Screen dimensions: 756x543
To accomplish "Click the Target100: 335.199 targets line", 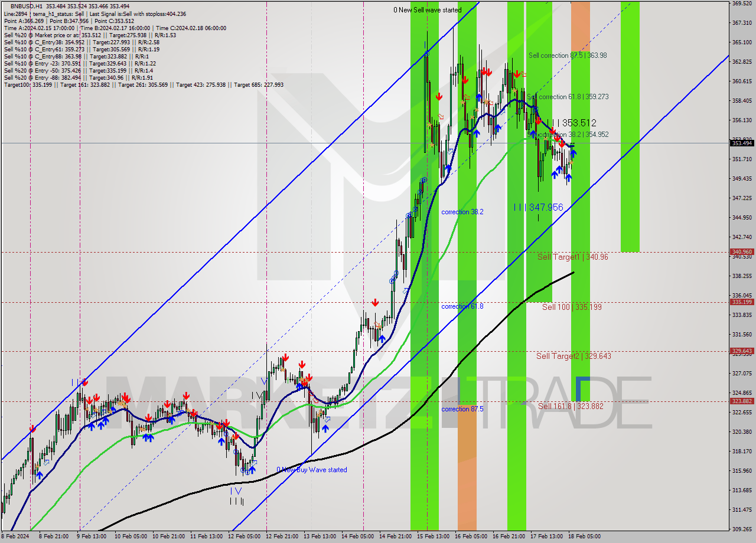I will pyautogui.click(x=144, y=84).
